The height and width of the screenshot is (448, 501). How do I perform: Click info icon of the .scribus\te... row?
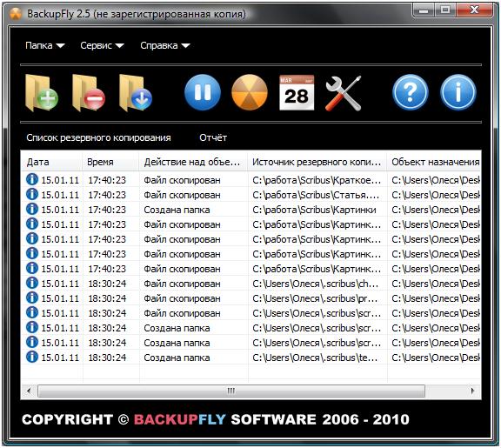32,357
